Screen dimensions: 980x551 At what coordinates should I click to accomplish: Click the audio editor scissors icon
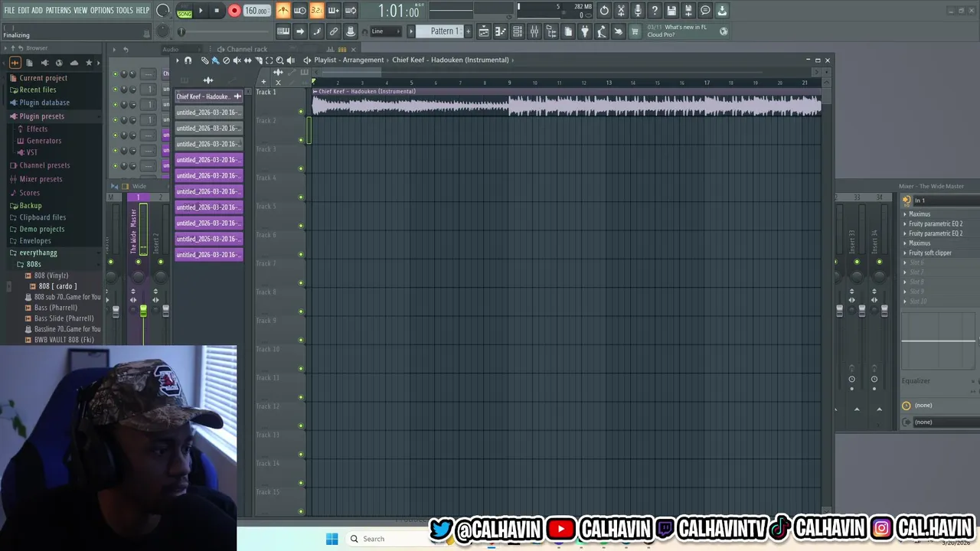tap(621, 11)
